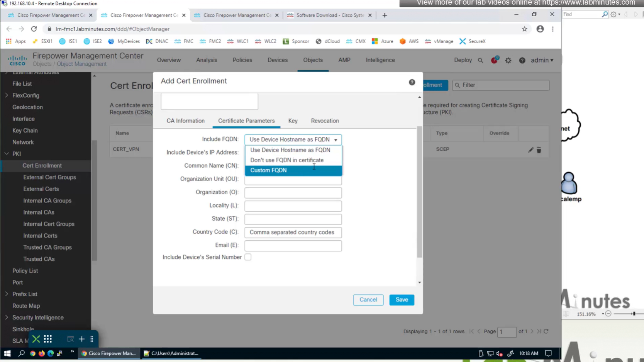
Task: Reload the page using browser refresh icon
Action: [34, 29]
